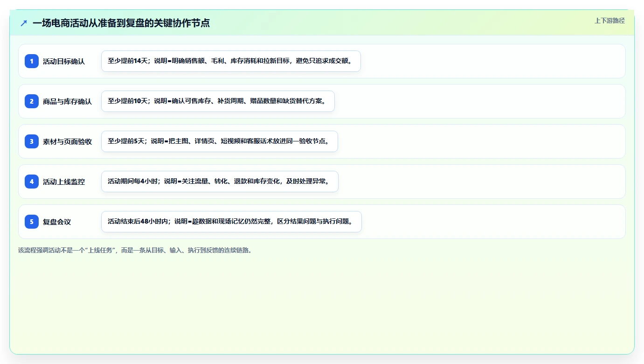Viewport: 644px width, 364px height.
Task: Click the step 5 number badge
Action: pyautogui.click(x=32, y=222)
